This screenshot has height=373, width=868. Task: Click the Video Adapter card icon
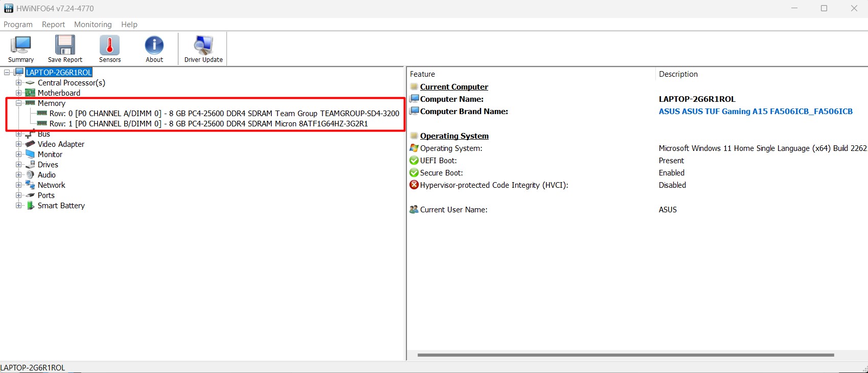click(x=30, y=144)
